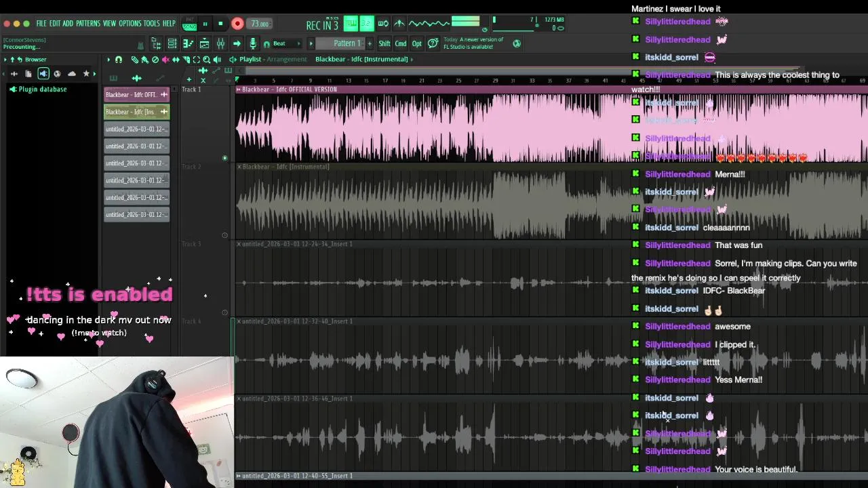Screen dimensions: 868x488
Task: Click the Pause transport button
Action: click(205, 24)
